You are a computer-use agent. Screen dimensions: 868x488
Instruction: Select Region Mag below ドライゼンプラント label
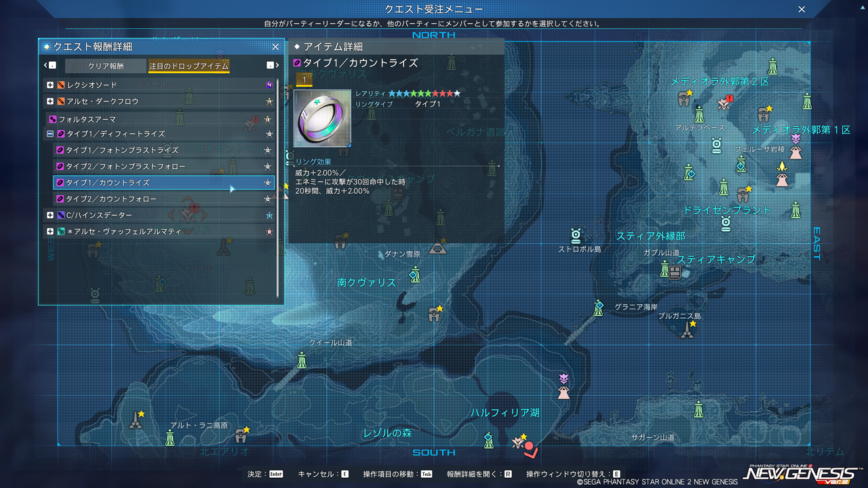point(726,223)
